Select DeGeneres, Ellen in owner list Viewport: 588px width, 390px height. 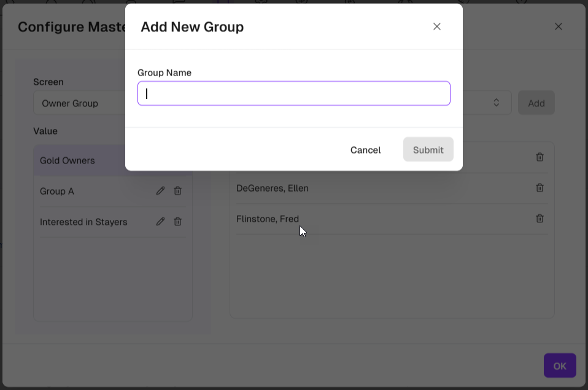(x=273, y=188)
